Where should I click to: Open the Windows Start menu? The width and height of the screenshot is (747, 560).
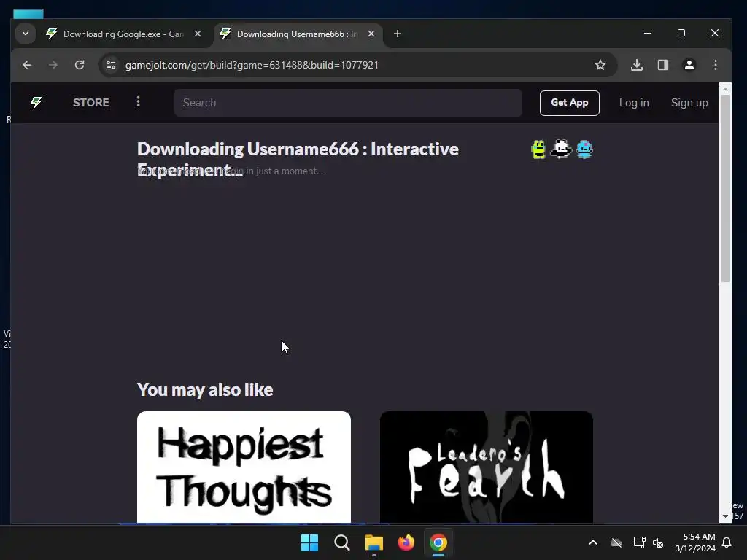pos(309,542)
